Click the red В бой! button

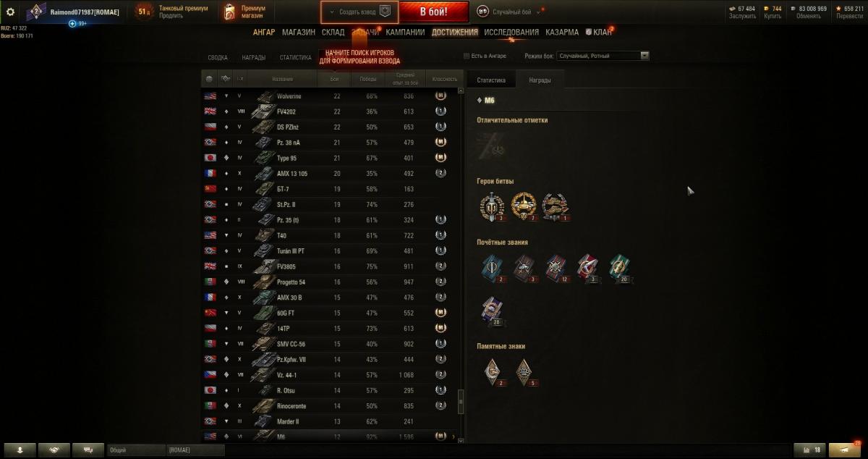(434, 12)
